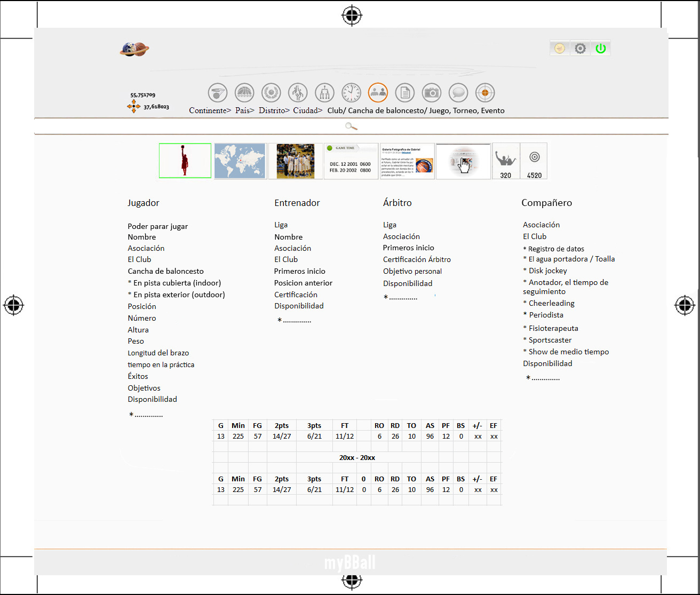This screenshot has width=700, height=595.
Task: Open the world map thumbnail
Action: [x=240, y=161]
